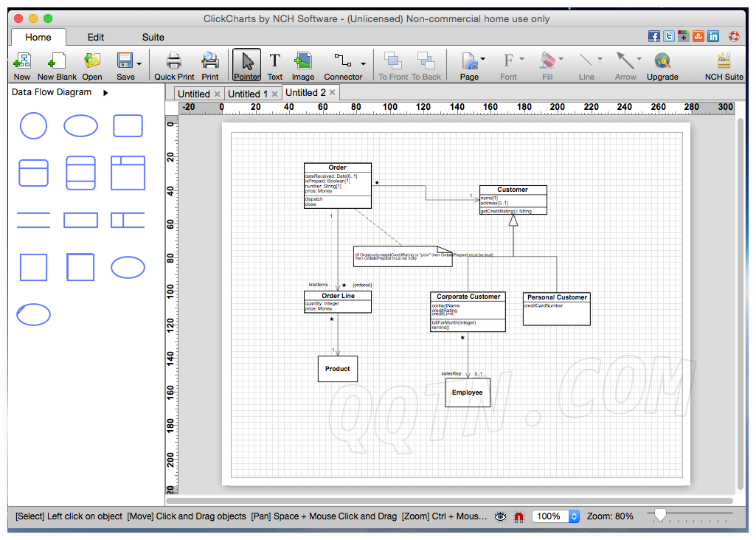Viewport: 756px width, 540px height.
Task: Expand the Data Flow Diagram shape list
Action: pyautogui.click(x=105, y=93)
